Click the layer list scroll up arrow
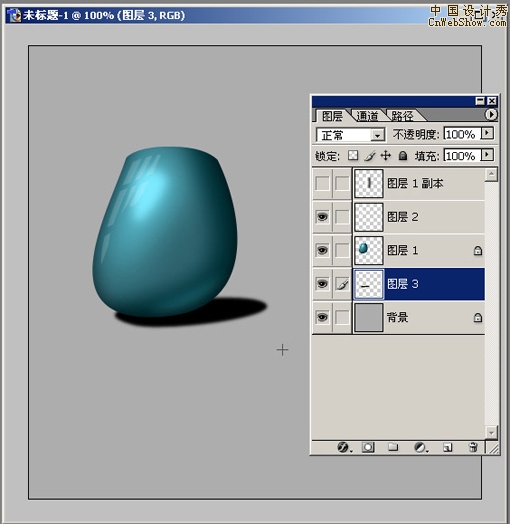 (491, 174)
